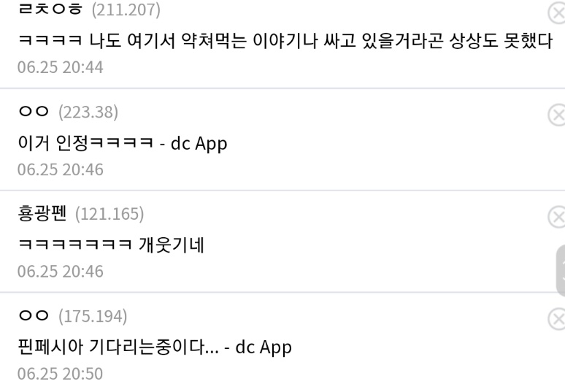Click the ㅇㅇ nickname next to (223.38)
Screen dimensions: 565x392
(34, 112)
